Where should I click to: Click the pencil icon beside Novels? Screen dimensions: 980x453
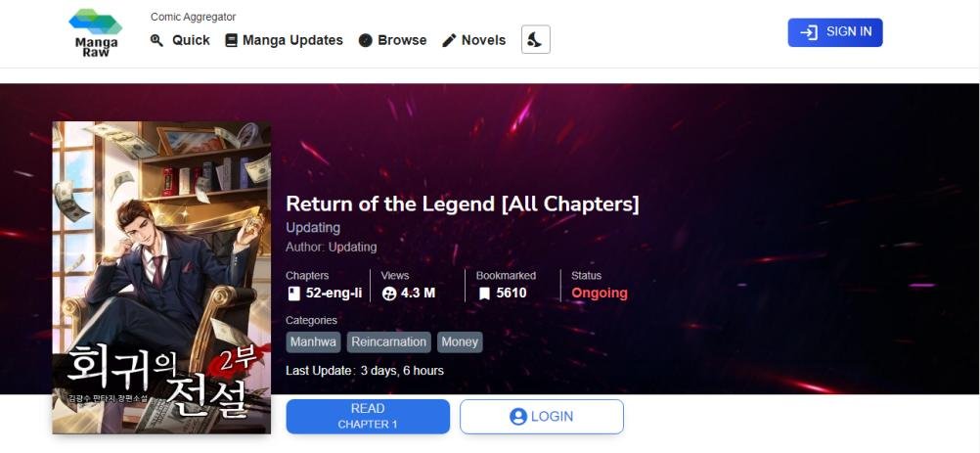449,41
